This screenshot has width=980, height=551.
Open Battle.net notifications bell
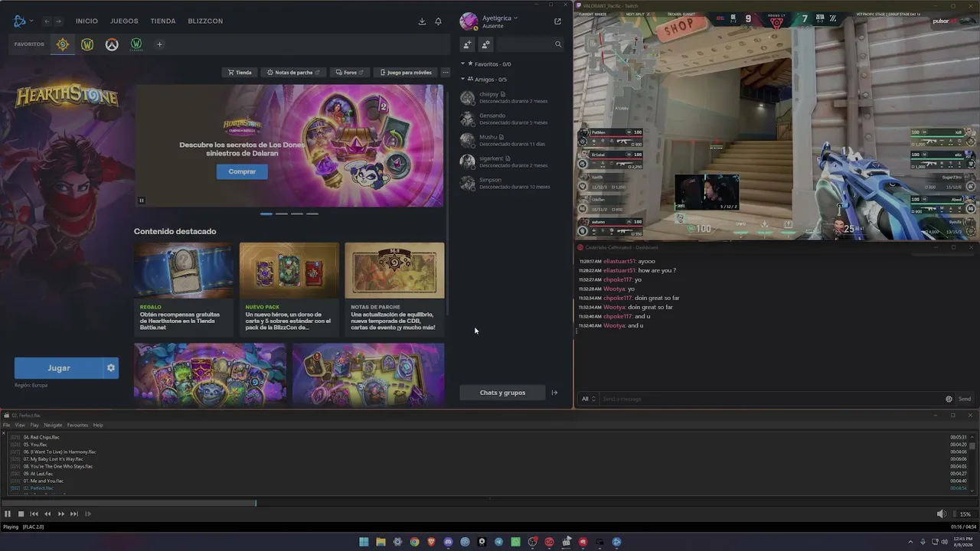438,21
